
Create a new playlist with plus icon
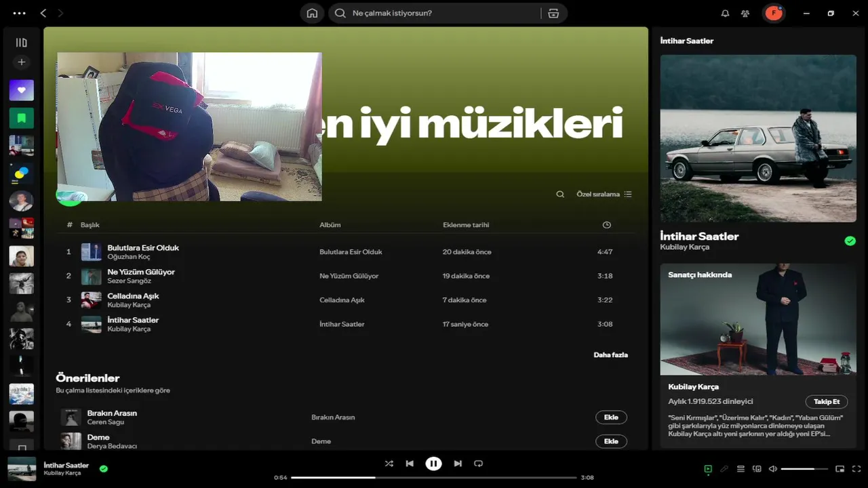22,62
